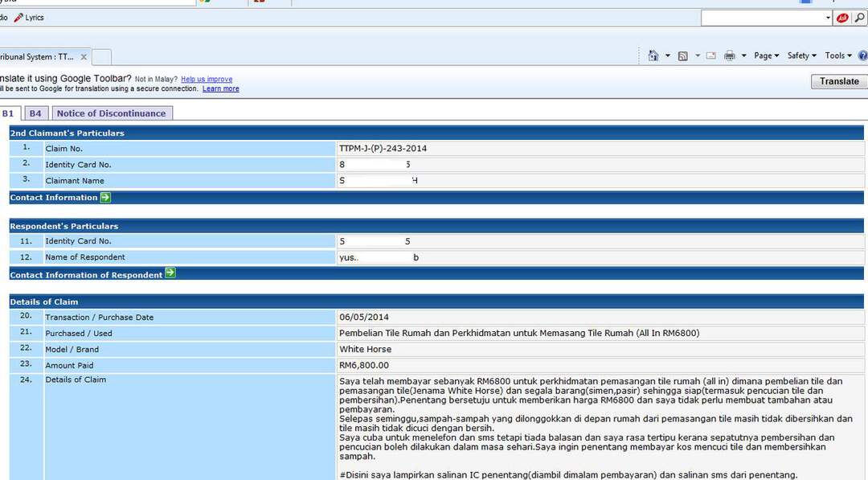
Task: Open the Tools menu
Action: (x=838, y=55)
